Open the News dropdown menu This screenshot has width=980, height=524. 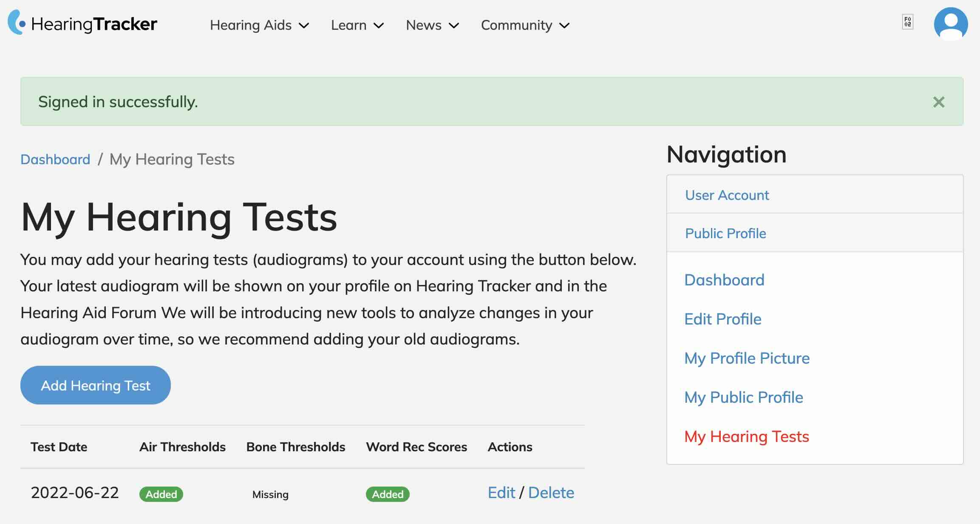[x=432, y=25]
